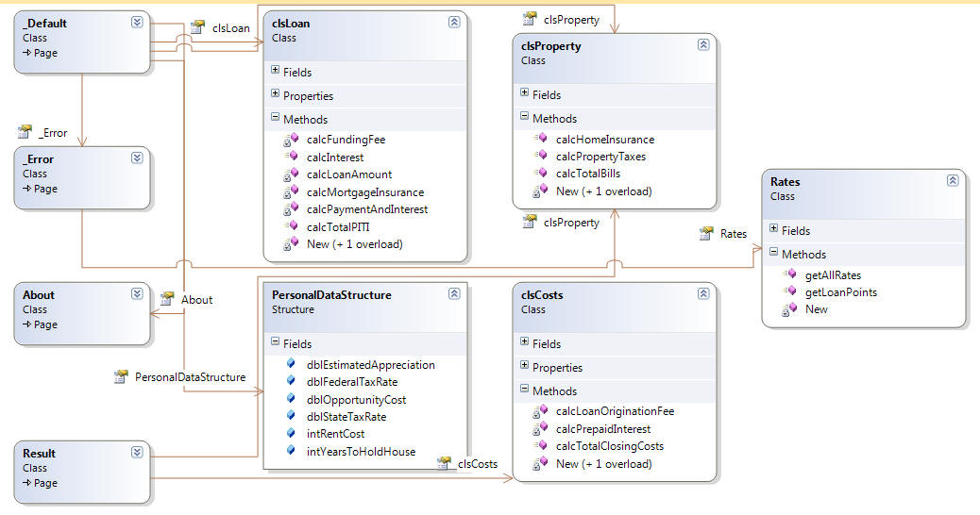Collapse the clsCosts class box chevron
980x515 pixels.
(703, 293)
